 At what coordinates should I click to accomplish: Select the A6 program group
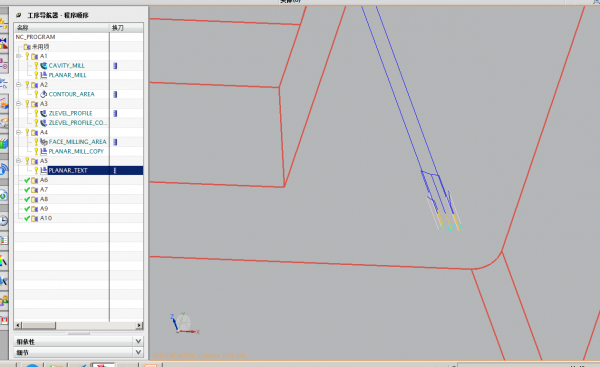[44, 180]
